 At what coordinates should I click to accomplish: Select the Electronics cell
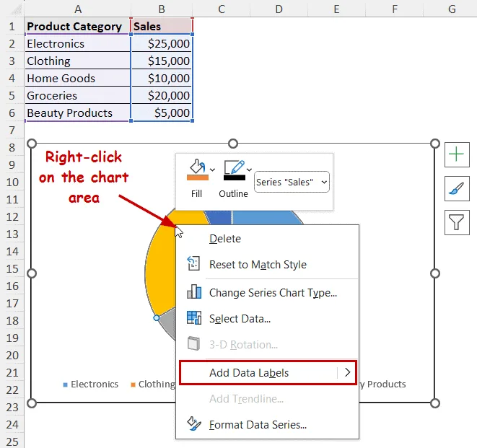point(77,43)
